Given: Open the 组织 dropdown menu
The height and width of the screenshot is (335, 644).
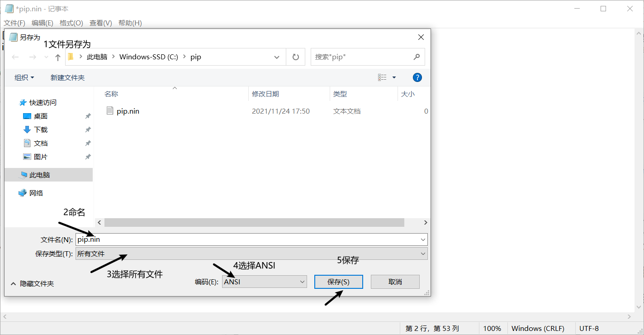Looking at the screenshot, I should coord(24,77).
